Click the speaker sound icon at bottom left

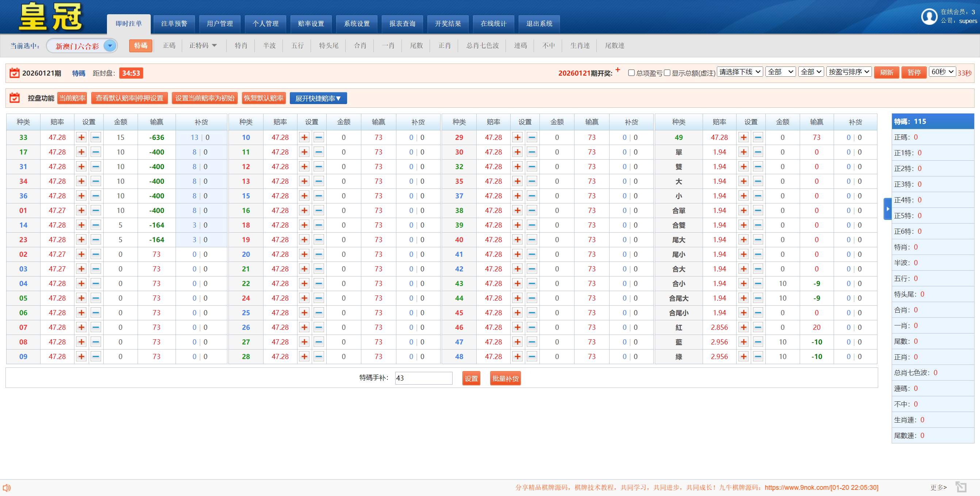click(7, 487)
